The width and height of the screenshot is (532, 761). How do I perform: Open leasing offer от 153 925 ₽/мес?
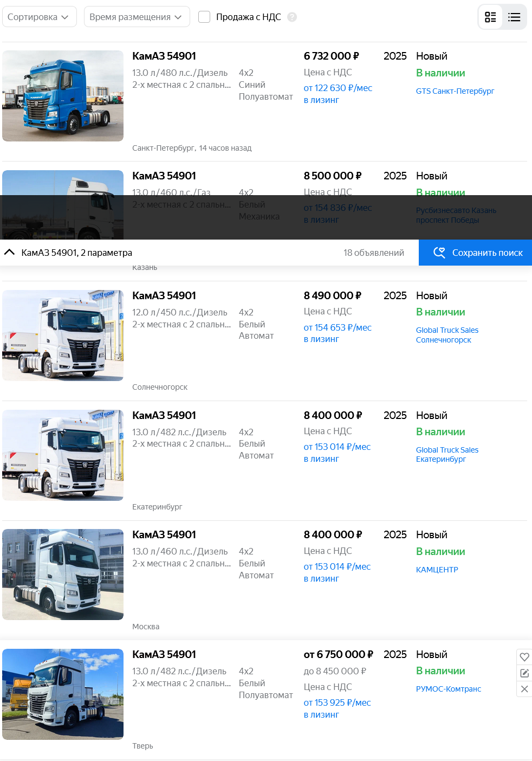(337, 708)
